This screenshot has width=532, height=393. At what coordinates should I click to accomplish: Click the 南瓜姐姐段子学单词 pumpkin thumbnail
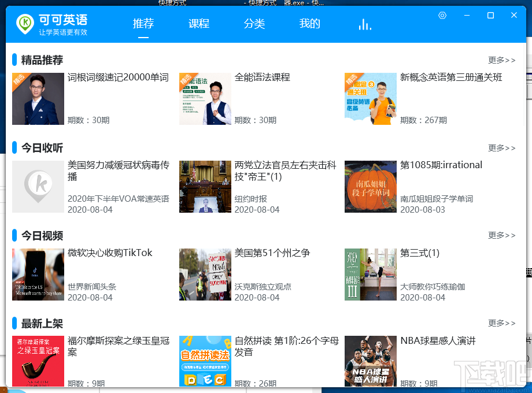(370, 186)
